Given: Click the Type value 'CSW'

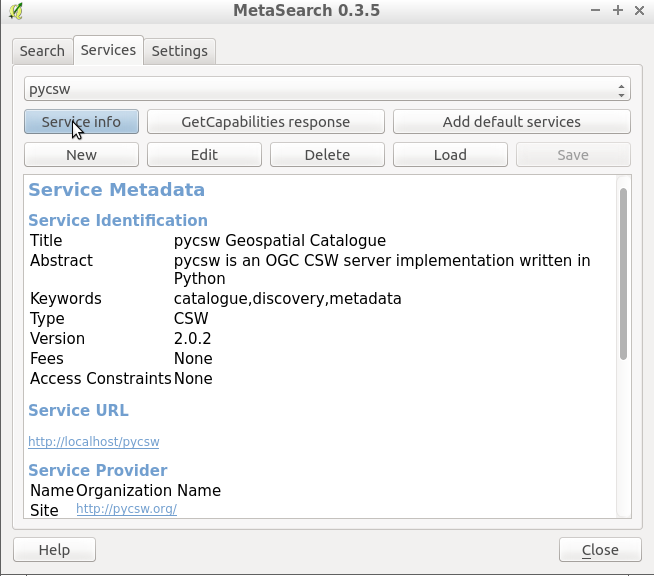Looking at the screenshot, I should (x=191, y=319).
